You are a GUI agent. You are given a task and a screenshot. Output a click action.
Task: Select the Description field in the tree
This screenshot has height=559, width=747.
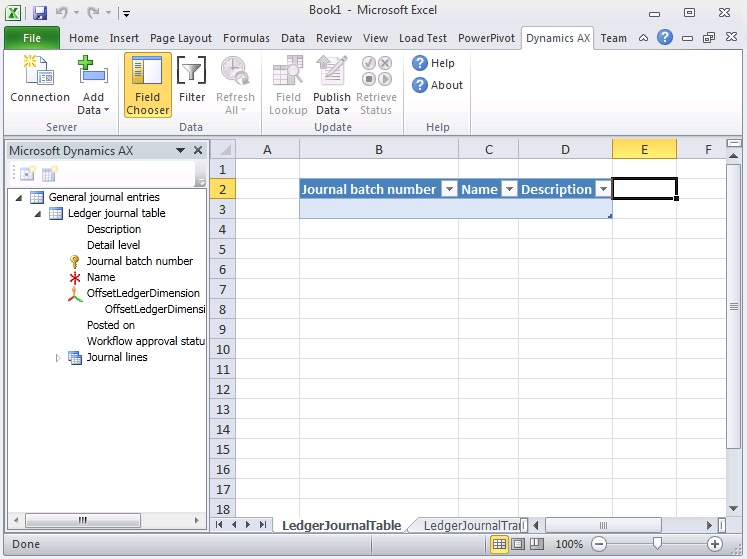pyautogui.click(x=114, y=229)
